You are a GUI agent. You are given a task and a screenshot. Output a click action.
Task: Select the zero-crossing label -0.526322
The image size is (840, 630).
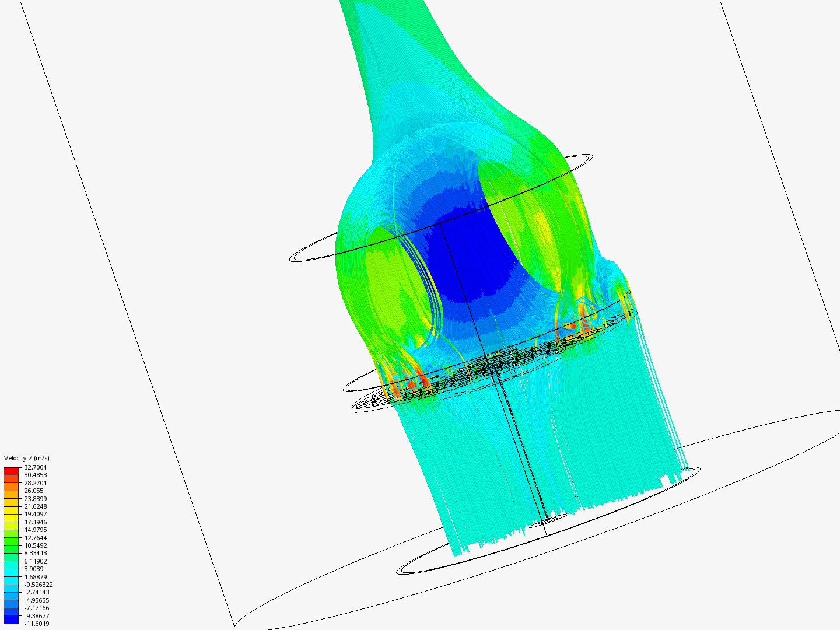pos(38,583)
